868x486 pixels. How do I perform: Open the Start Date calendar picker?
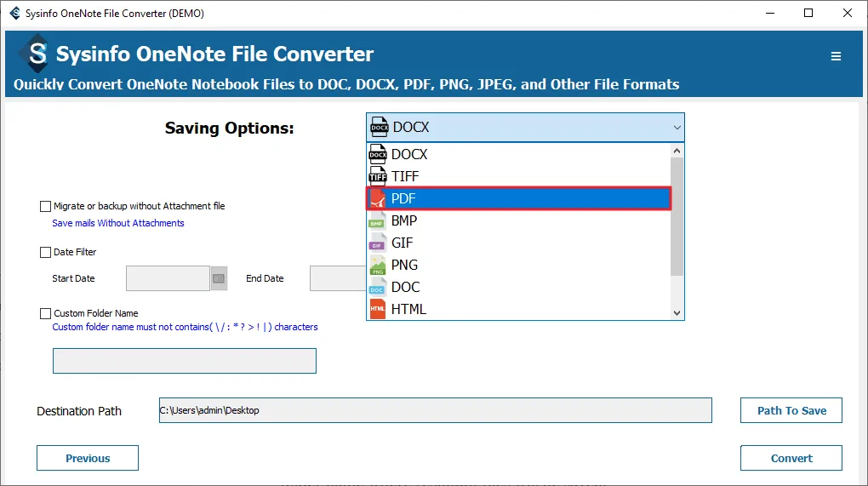point(219,278)
